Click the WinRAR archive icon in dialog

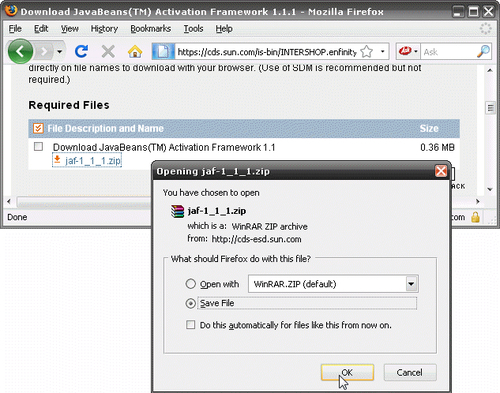(x=177, y=211)
